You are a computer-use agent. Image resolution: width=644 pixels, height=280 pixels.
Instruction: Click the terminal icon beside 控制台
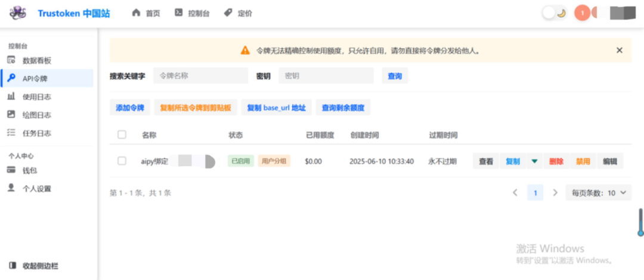point(178,13)
